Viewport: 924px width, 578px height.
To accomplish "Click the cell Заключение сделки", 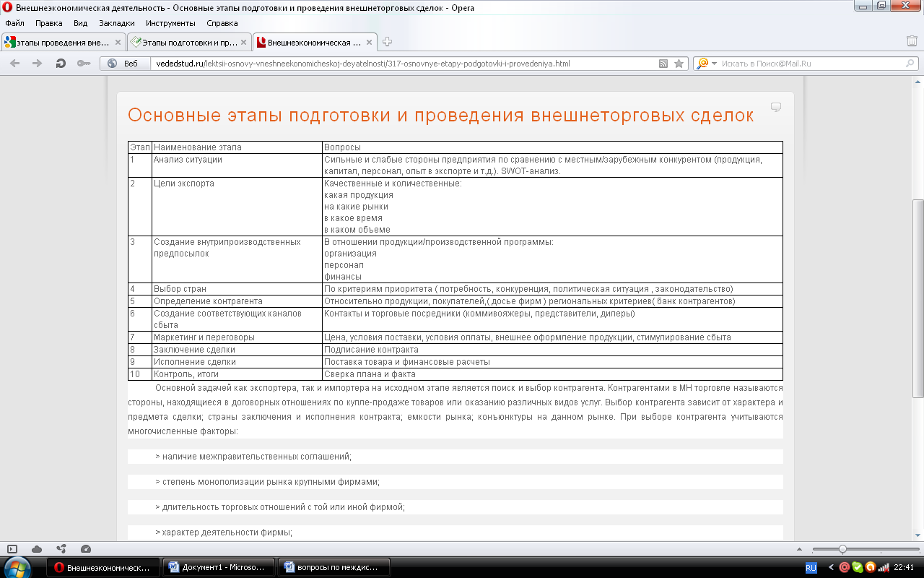I will pos(237,350).
